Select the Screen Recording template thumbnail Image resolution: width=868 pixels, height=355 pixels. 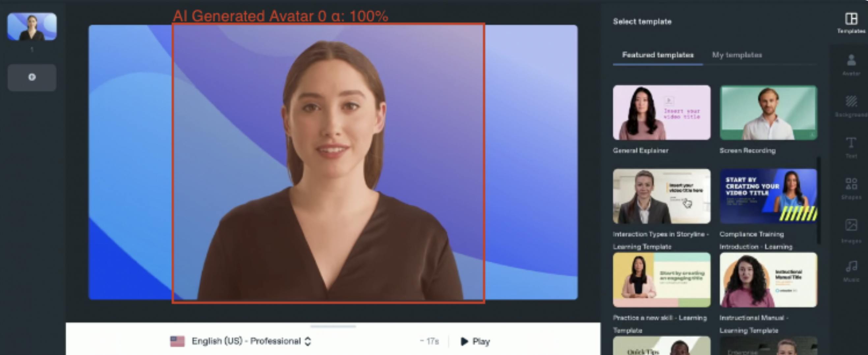tap(768, 113)
